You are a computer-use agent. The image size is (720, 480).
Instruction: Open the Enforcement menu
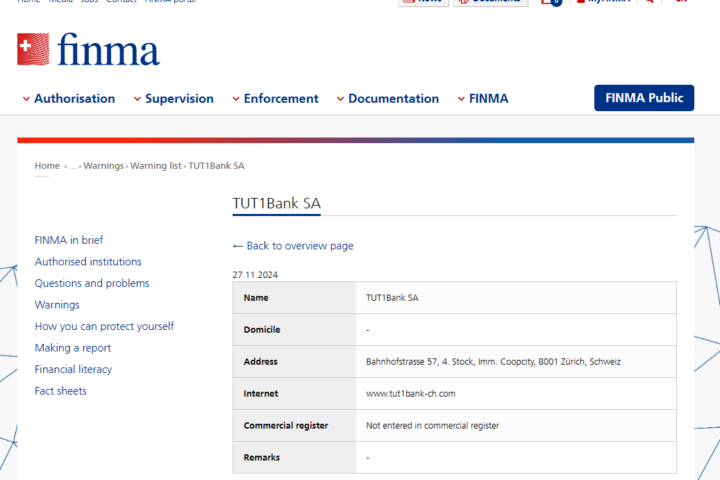click(x=281, y=98)
